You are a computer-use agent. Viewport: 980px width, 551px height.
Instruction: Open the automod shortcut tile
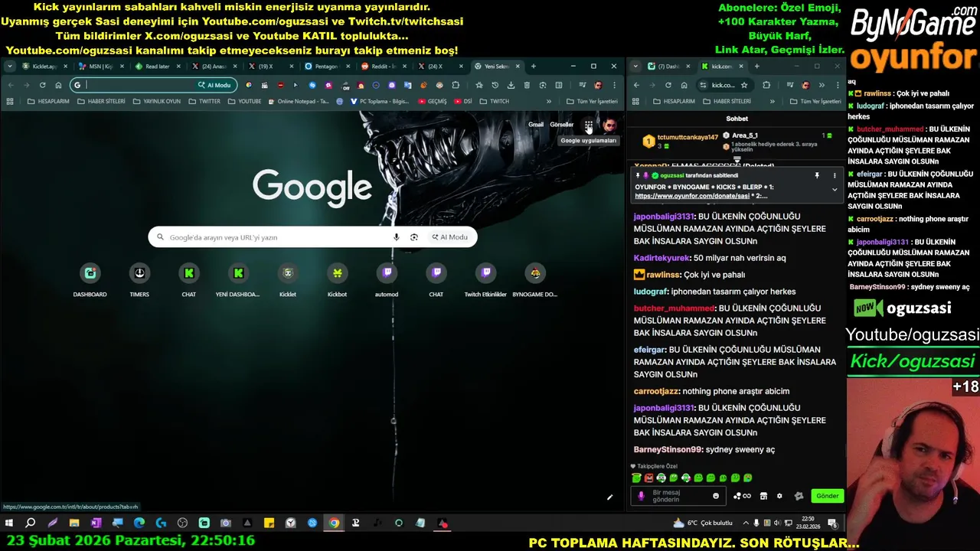[x=387, y=279]
